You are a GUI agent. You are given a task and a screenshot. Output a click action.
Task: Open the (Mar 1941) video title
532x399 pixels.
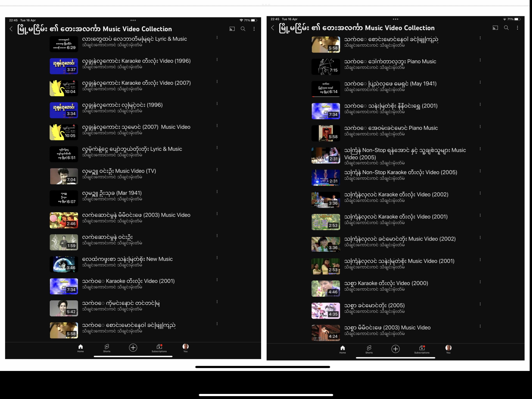[x=112, y=193]
